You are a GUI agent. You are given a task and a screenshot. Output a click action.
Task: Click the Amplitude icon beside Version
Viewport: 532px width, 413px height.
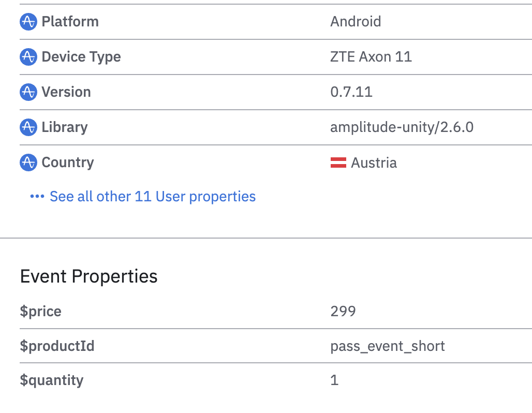pyautogui.click(x=28, y=92)
